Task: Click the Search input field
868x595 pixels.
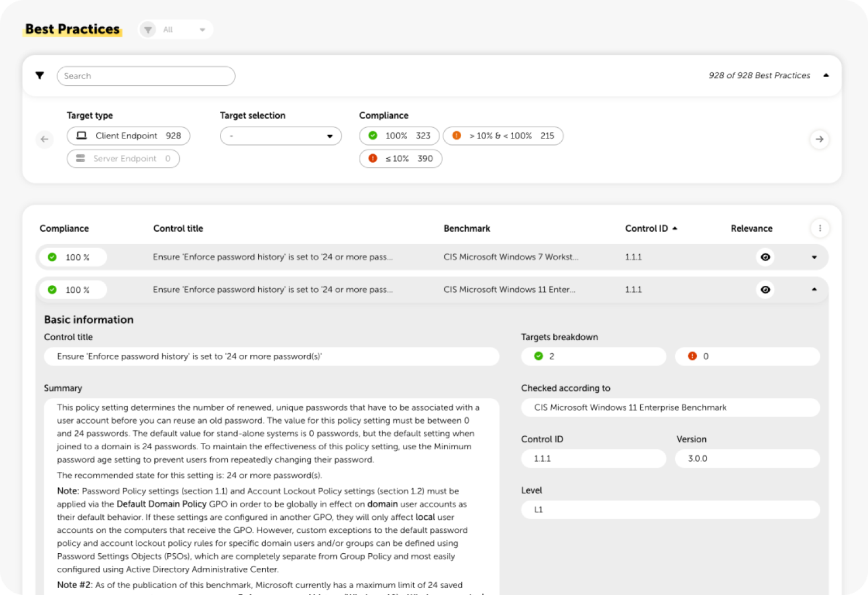Action: coord(146,76)
